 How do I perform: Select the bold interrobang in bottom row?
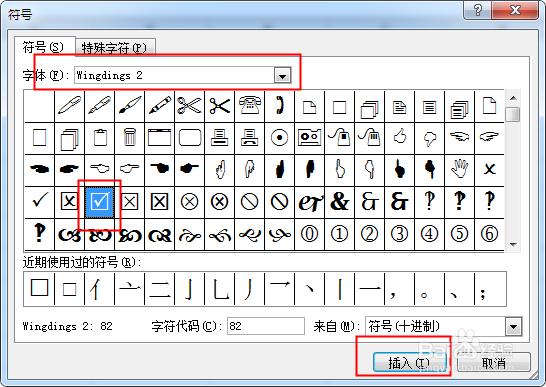[x=40, y=234]
